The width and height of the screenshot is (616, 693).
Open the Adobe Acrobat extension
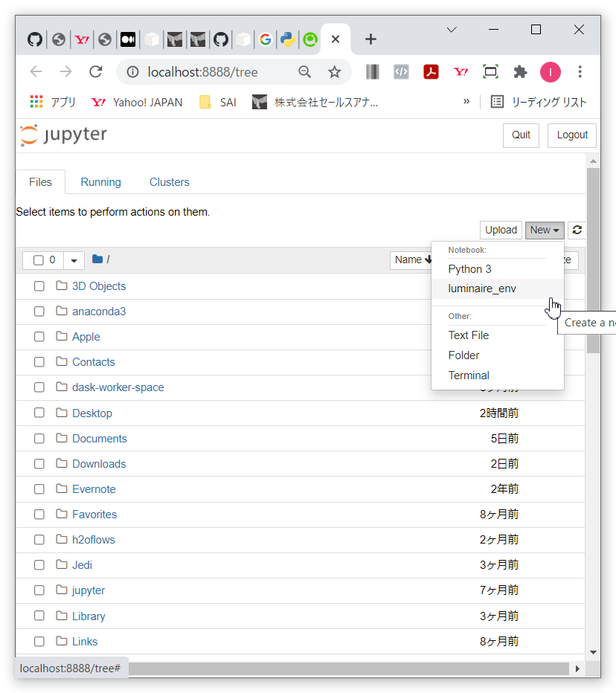tap(431, 71)
